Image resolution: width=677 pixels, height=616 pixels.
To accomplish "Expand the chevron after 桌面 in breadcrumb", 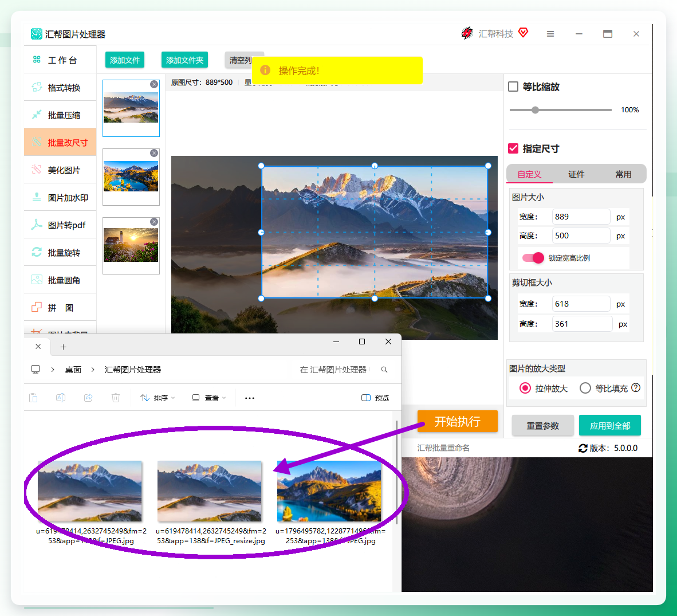I will [x=93, y=370].
